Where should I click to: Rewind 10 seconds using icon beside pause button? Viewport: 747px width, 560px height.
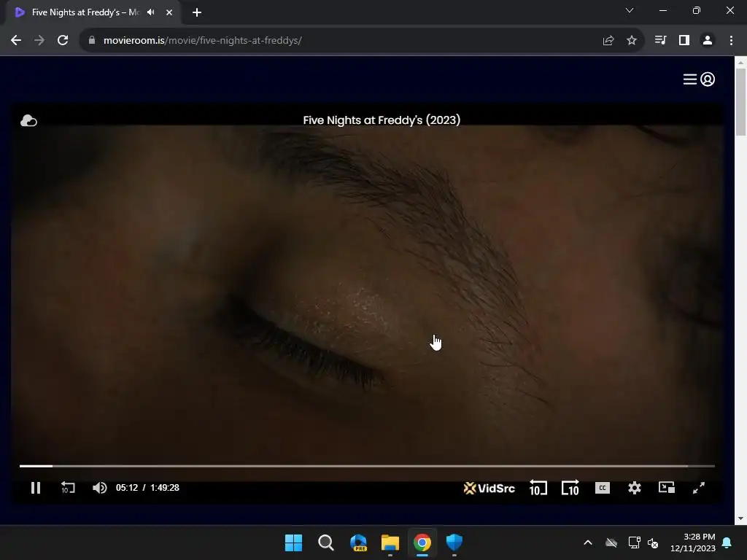tap(68, 488)
